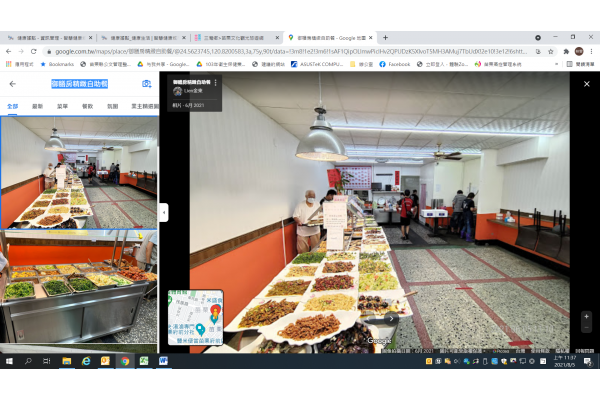The width and height of the screenshot is (600, 400).
Task: Open Excel from the taskbar
Action: 144,361
